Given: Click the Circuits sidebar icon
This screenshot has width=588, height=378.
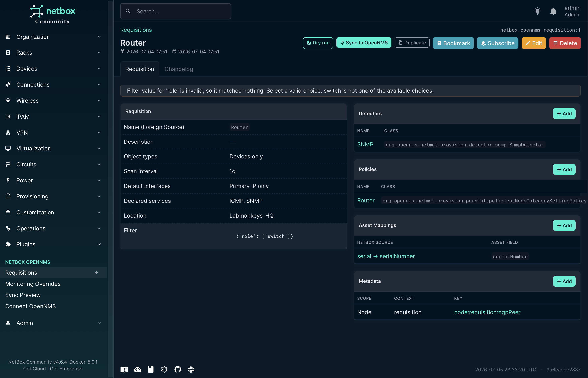Looking at the screenshot, I should click(8, 164).
